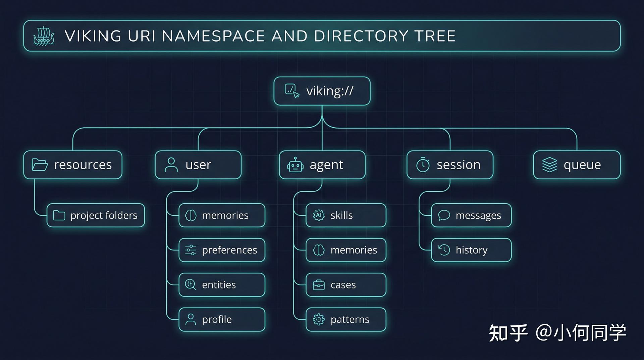Select the queue node label
This screenshot has height=360, width=644.
tap(582, 165)
